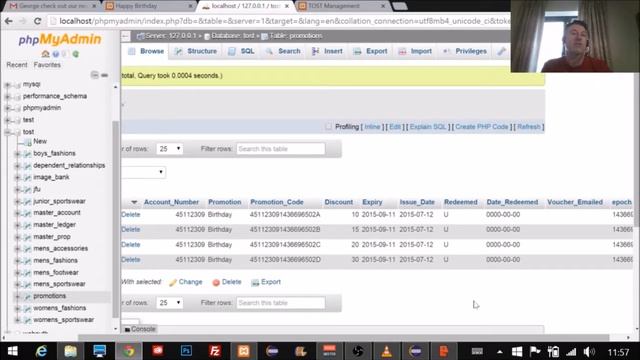Expand the test database node

pos(7,120)
